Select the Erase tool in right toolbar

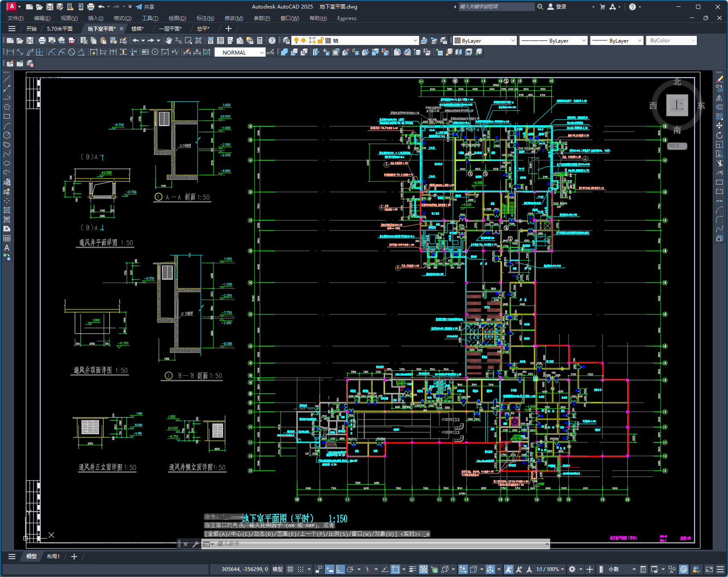719,79
